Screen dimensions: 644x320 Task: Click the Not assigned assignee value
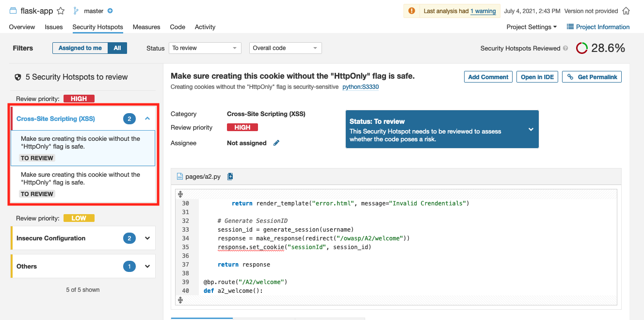(x=247, y=143)
